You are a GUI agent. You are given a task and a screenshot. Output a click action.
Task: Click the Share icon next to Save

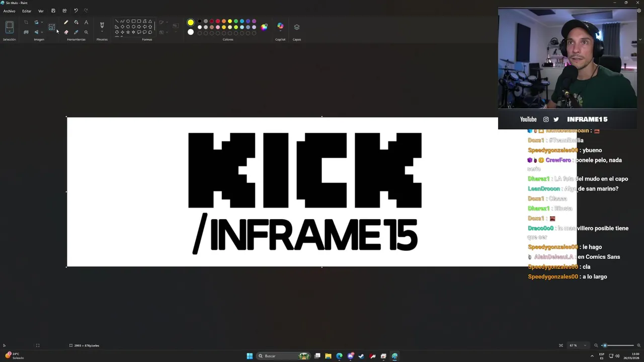(x=64, y=11)
